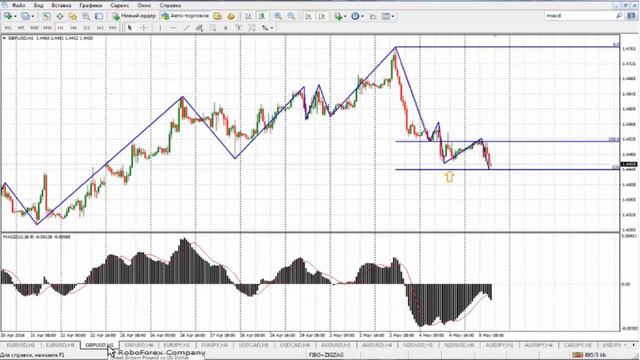Open the Графики menu

click(x=91, y=5)
